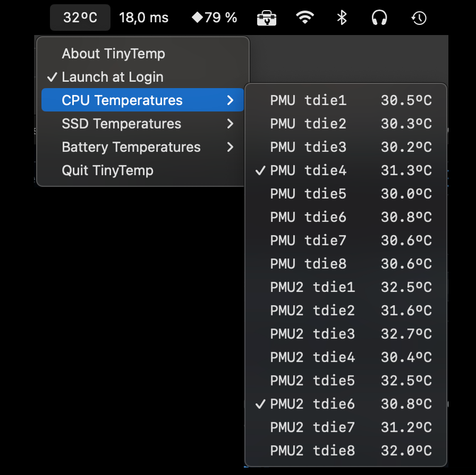Viewport: 476px width, 475px height.
Task: Open the CPU Temperatures submenu
Action: point(143,100)
